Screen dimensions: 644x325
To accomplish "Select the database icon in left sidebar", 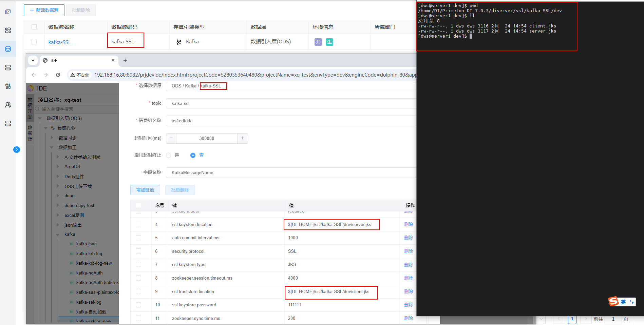I will click(8, 49).
